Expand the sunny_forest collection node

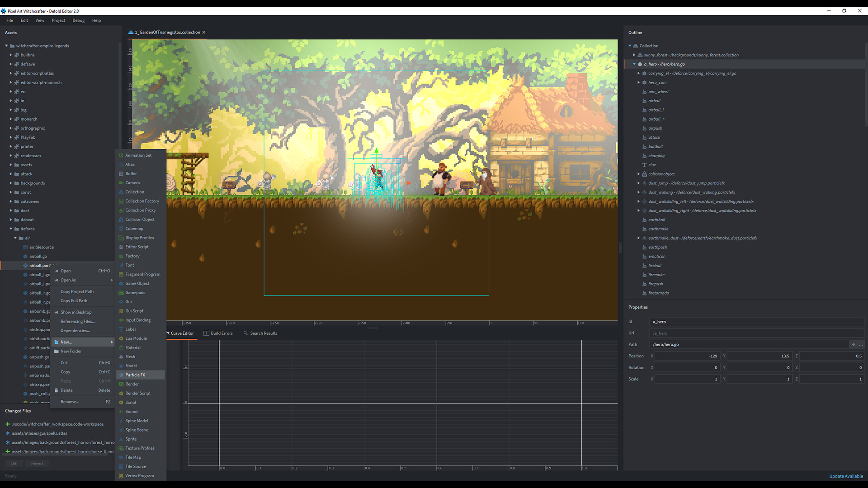(634, 55)
